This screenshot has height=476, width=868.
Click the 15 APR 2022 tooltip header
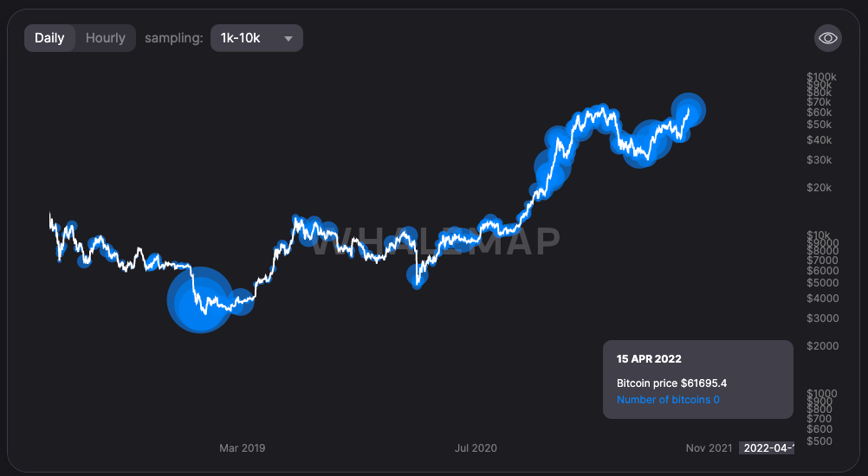649,358
